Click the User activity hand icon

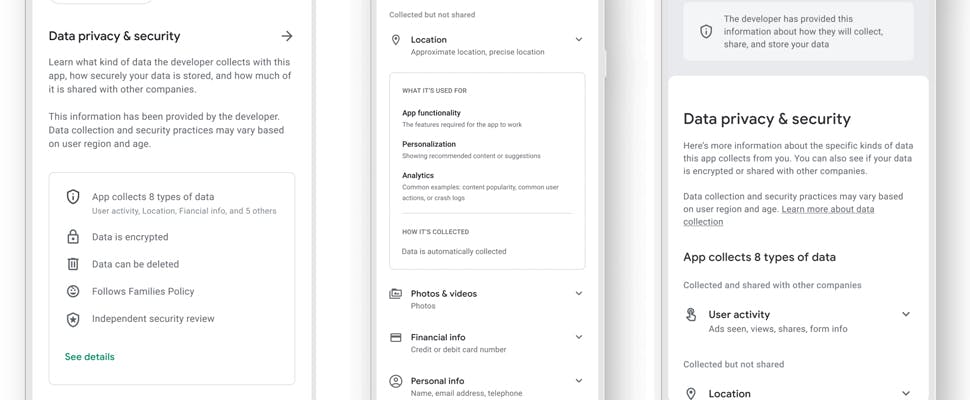(x=691, y=315)
